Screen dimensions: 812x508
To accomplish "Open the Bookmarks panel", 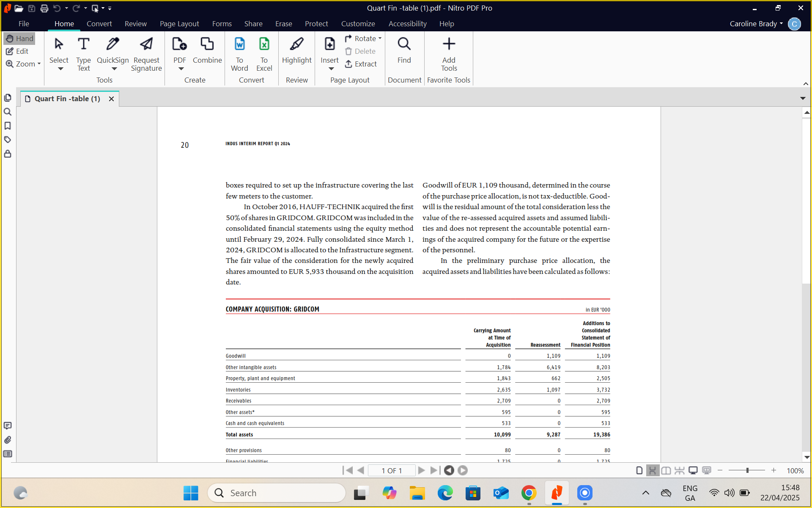I will [8, 126].
